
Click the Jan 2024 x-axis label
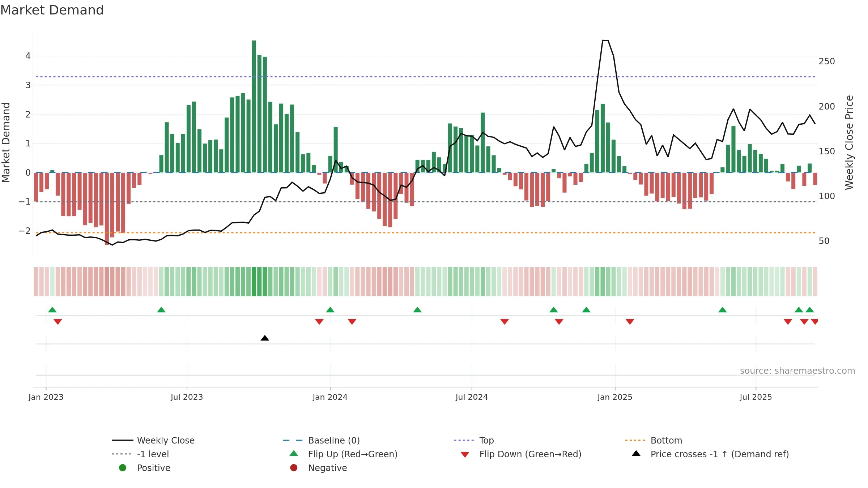point(330,397)
